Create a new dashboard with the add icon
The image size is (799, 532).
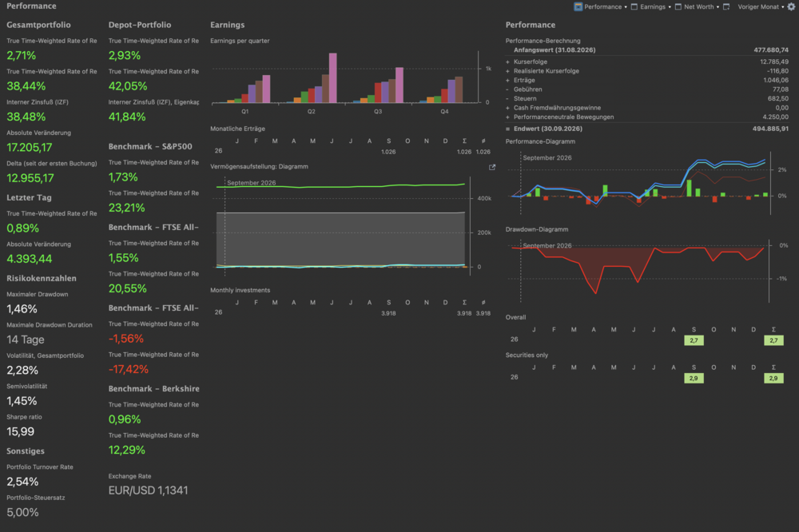(726, 6)
